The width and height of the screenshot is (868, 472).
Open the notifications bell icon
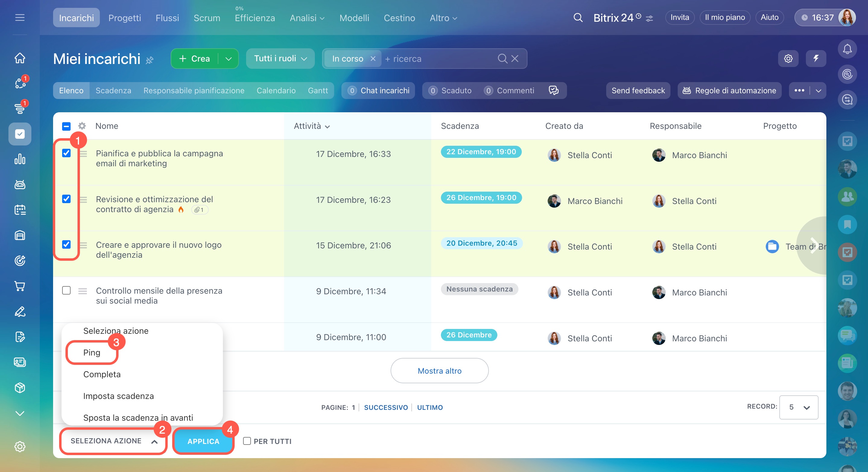pos(847,49)
